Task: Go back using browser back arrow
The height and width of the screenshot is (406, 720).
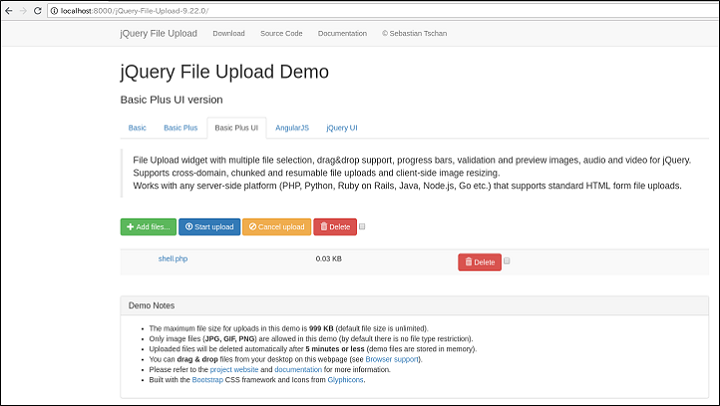Action: click(9, 11)
